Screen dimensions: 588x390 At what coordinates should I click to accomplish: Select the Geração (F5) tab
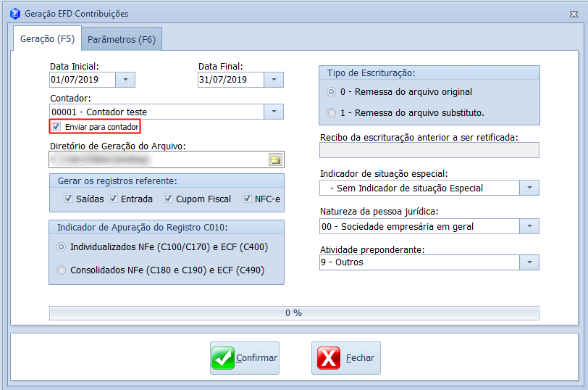pyautogui.click(x=47, y=38)
